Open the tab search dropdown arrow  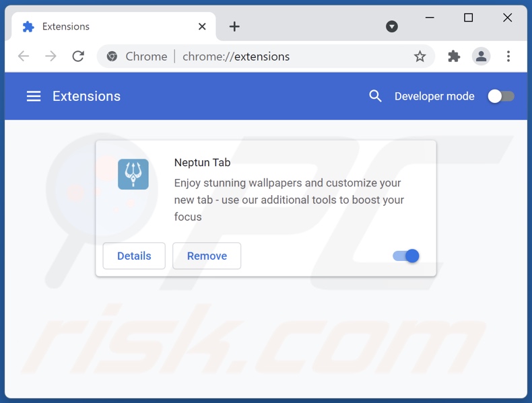coord(392,26)
